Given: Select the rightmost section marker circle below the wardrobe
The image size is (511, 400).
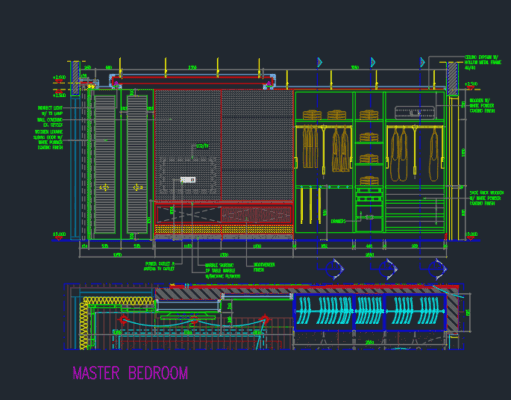Looking at the screenshot, I should pyautogui.click(x=437, y=269).
